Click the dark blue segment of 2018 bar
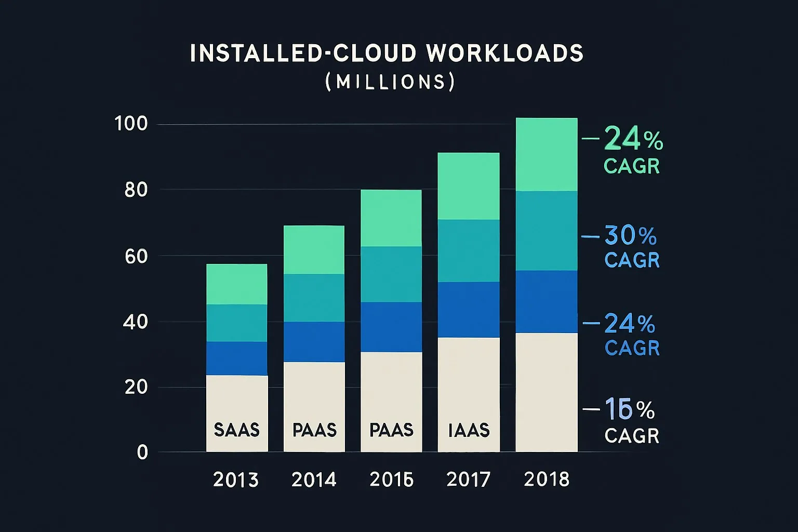The image size is (798, 532). tap(547, 301)
